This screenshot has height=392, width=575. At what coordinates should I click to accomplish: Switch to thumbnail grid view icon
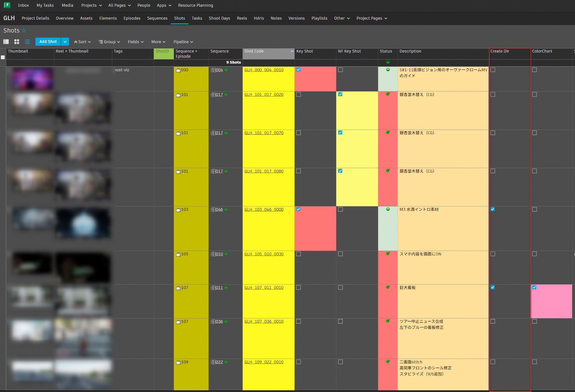point(17,42)
